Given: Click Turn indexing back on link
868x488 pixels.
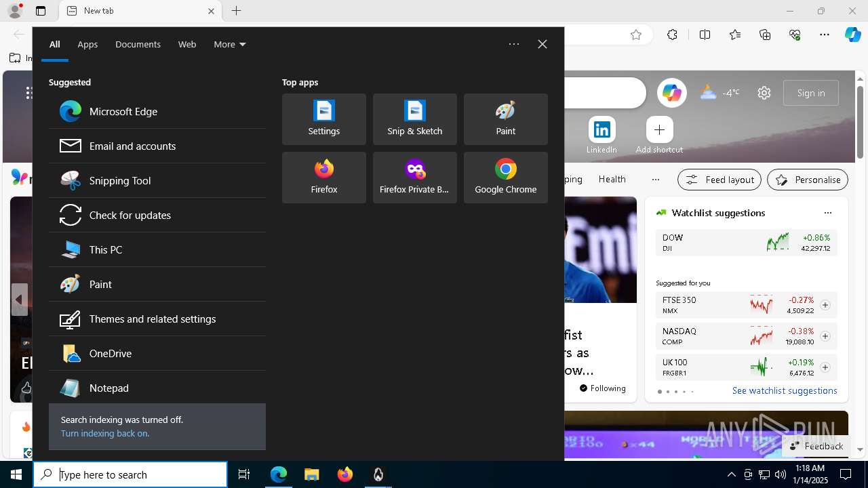Looking at the screenshot, I should (105, 433).
